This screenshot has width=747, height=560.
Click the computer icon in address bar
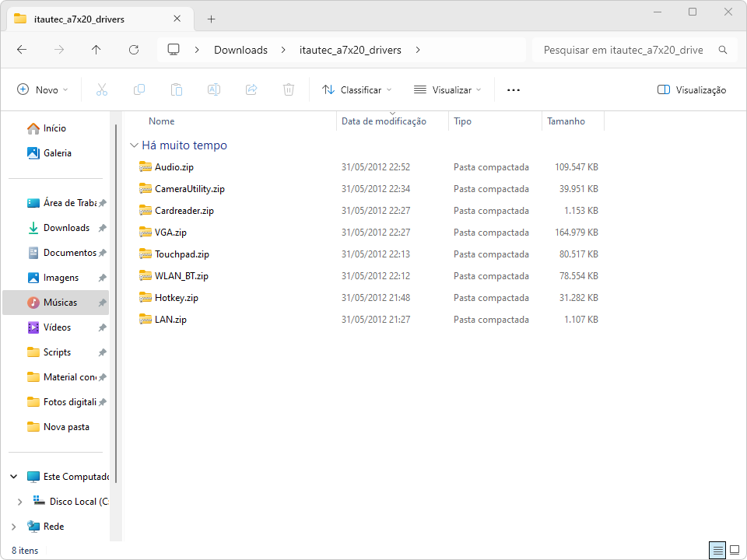(174, 50)
